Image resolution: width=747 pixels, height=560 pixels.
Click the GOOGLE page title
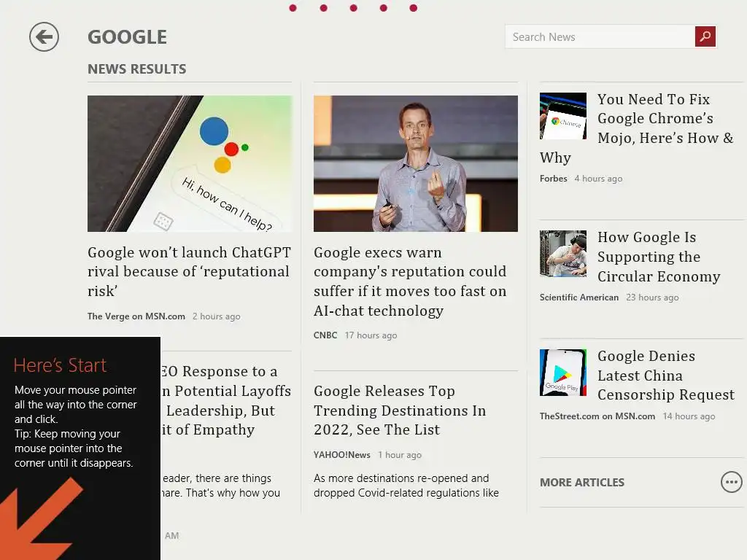point(127,37)
